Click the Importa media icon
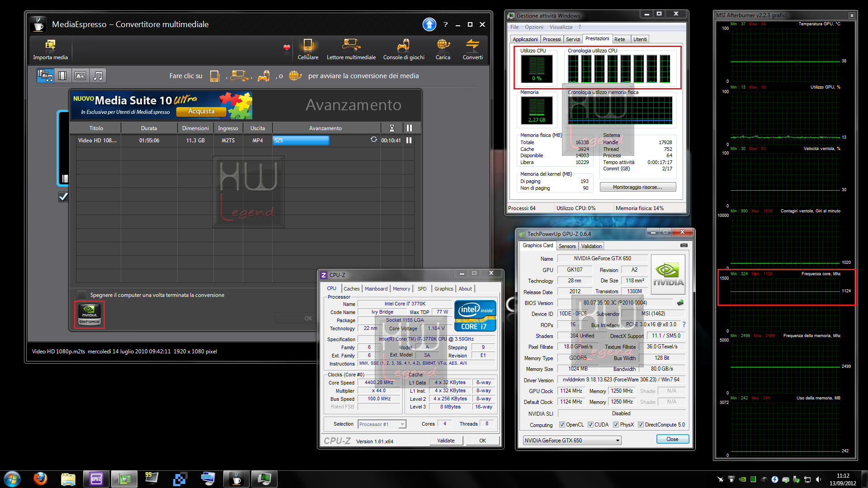 tap(50, 45)
